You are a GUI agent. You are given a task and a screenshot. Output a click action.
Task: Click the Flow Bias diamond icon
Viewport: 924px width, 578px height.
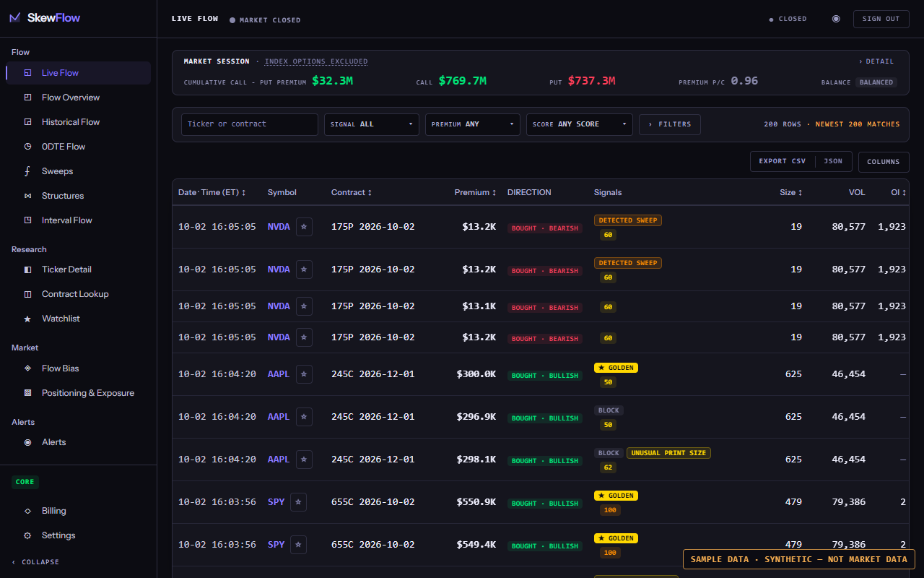pos(27,368)
